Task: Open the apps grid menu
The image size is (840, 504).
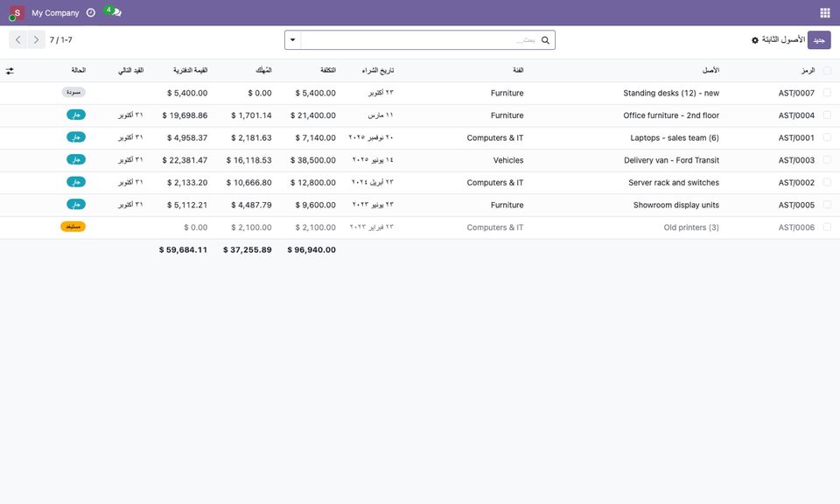Action: tap(824, 13)
